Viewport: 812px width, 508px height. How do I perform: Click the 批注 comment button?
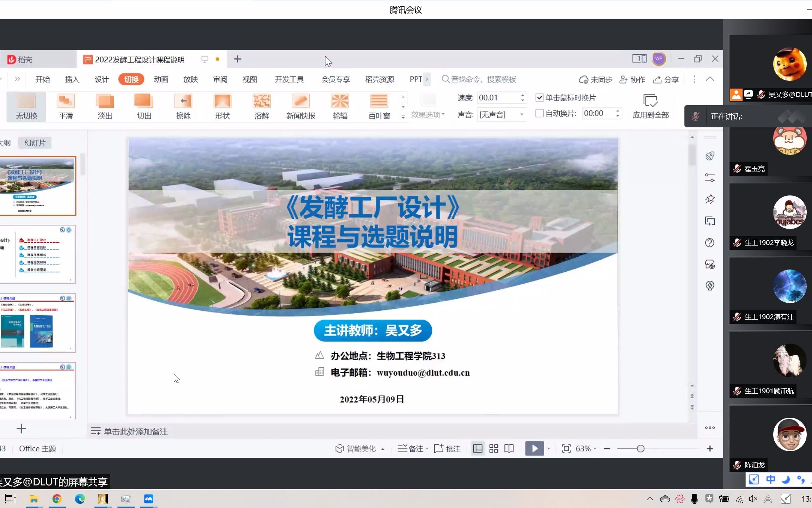click(447, 448)
